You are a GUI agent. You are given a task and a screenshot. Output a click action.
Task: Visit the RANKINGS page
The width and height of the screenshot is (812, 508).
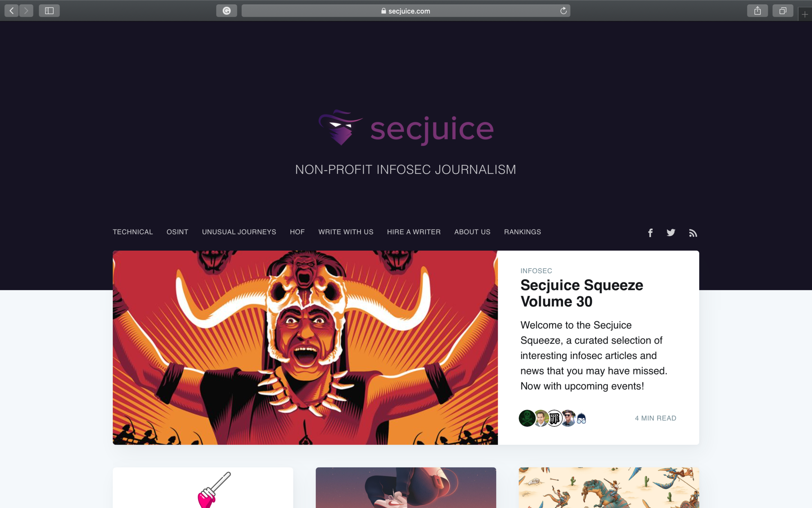point(523,232)
